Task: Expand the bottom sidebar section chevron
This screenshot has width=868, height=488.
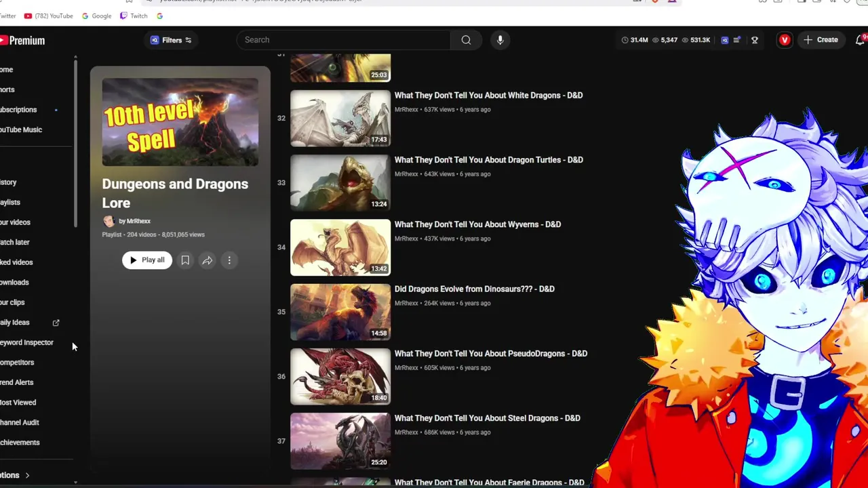Action: (27, 476)
